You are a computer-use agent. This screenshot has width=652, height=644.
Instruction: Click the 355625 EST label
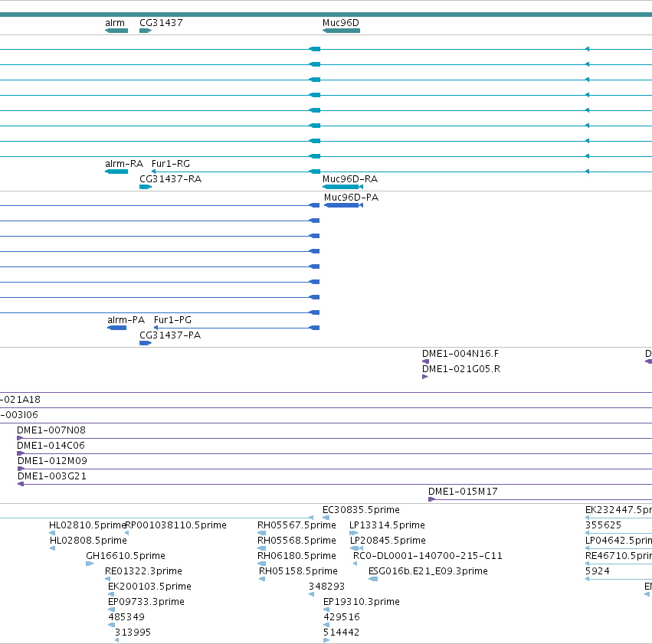tap(603, 525)
